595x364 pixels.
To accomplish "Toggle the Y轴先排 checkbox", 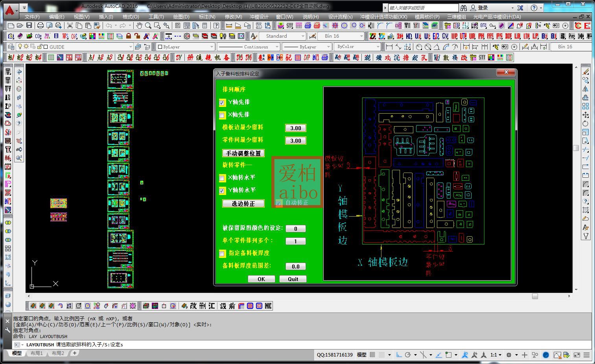I will [222, 103].
